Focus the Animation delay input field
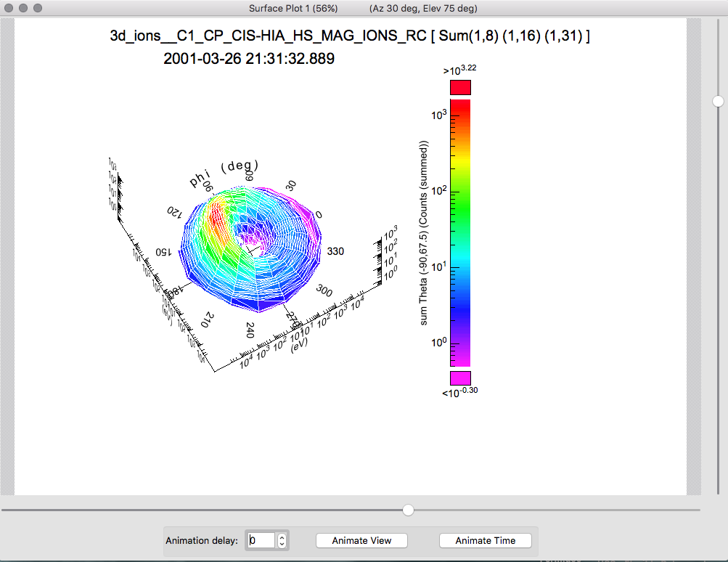Screen dimensions: 728x562 pos(261,540)
